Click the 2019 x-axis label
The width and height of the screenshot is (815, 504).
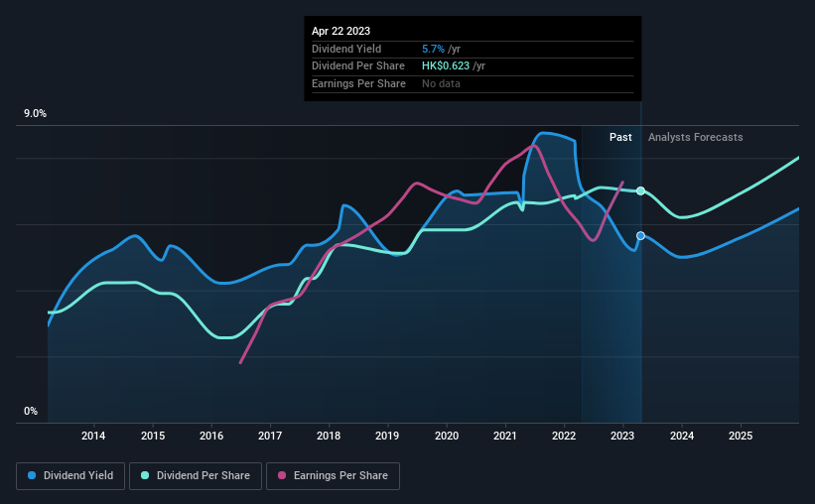pos(387,436)
